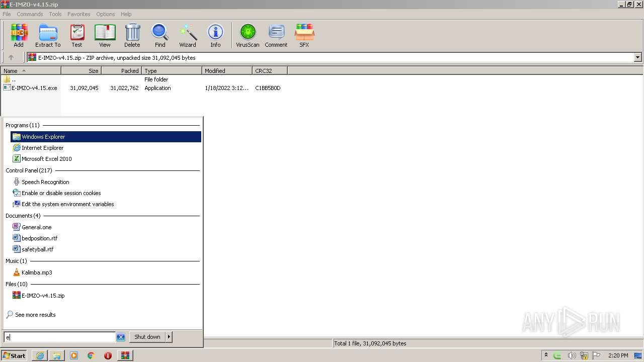Sort by the Name column header
Viewport: 644px width, 362px height.
[x=31, y=71]
